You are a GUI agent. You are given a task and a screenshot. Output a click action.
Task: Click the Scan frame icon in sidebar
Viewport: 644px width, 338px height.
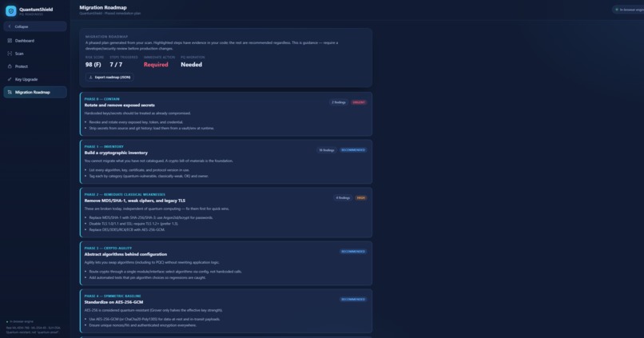10,54
